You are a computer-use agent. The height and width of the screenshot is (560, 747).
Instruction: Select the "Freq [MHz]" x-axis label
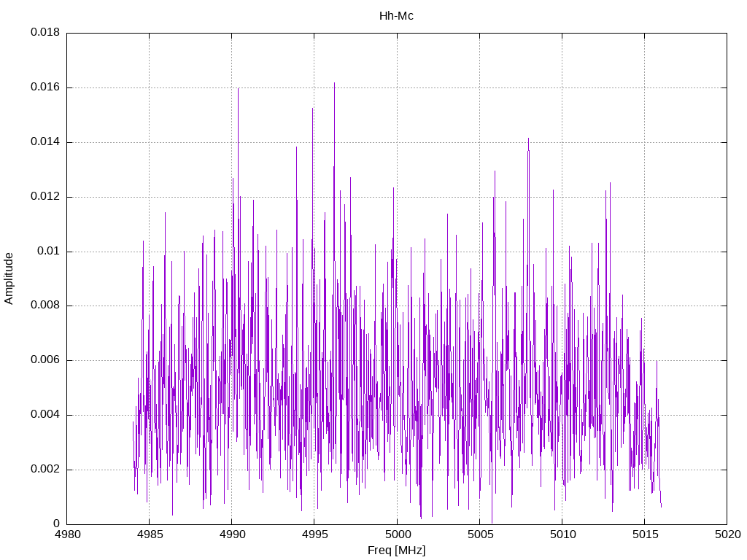396,551
